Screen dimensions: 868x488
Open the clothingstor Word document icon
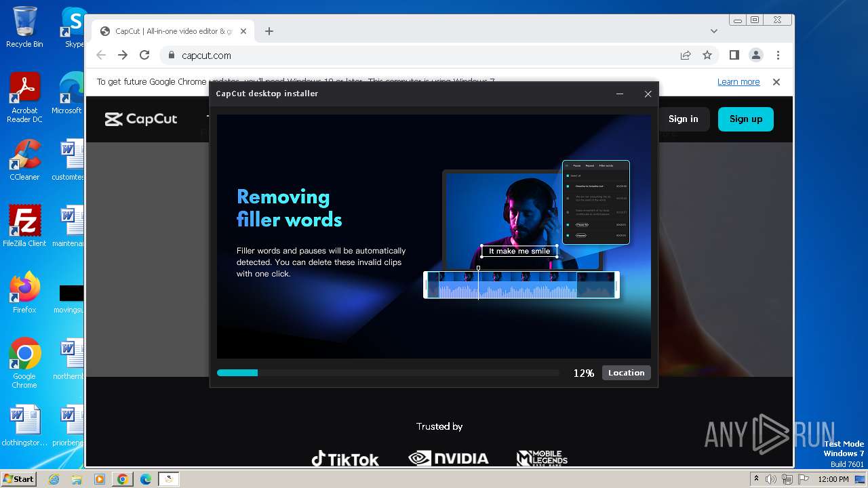click(x=24, y=426)
